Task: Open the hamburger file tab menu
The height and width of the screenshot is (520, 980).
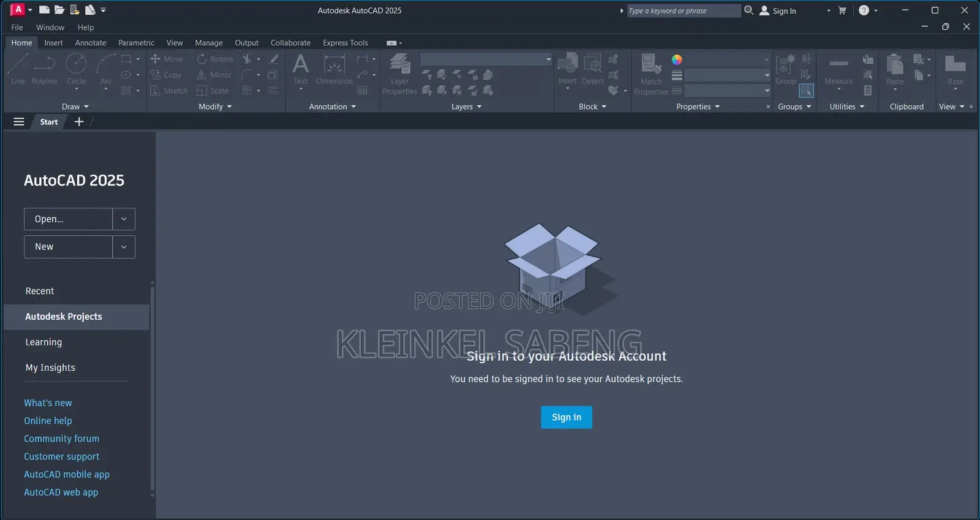Action: coord(19,122)
